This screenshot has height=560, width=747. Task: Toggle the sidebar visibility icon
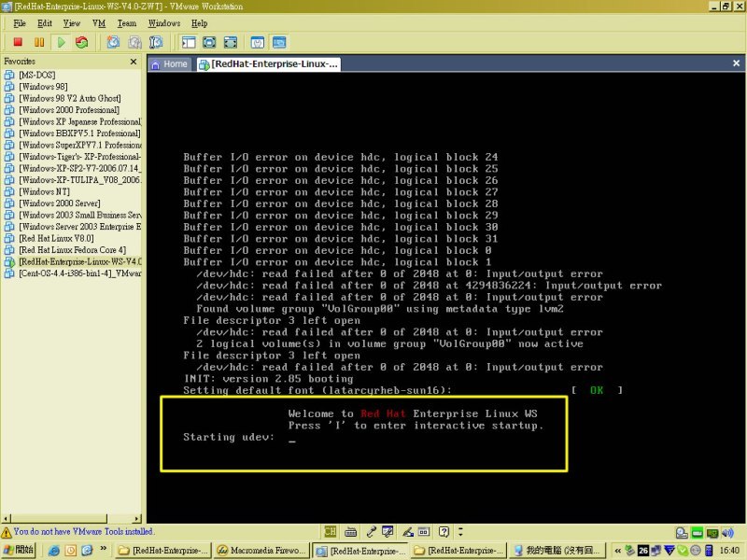[x=189, y=42]
